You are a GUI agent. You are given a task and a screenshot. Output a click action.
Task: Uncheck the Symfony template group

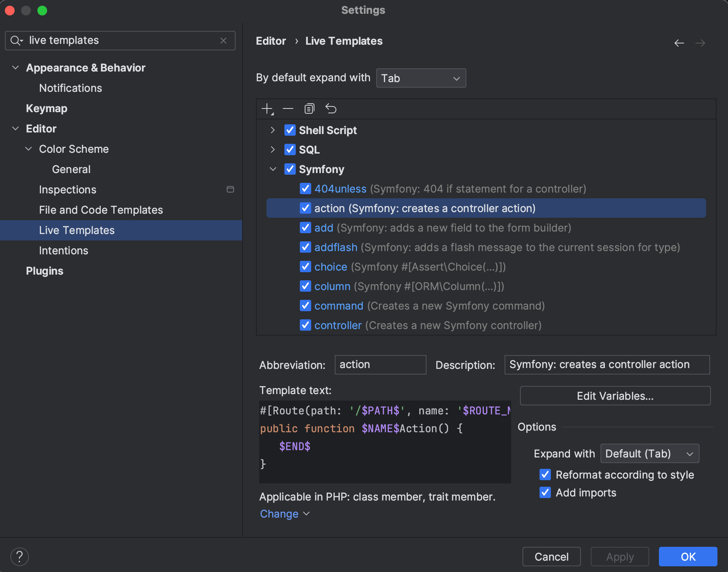[290, 169]
